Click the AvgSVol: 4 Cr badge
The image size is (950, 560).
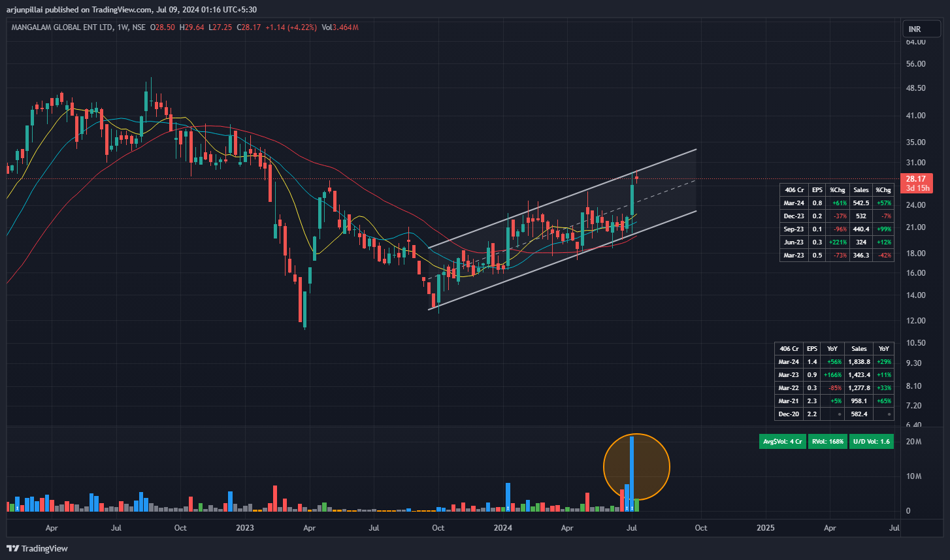click(x=782, y=442)
